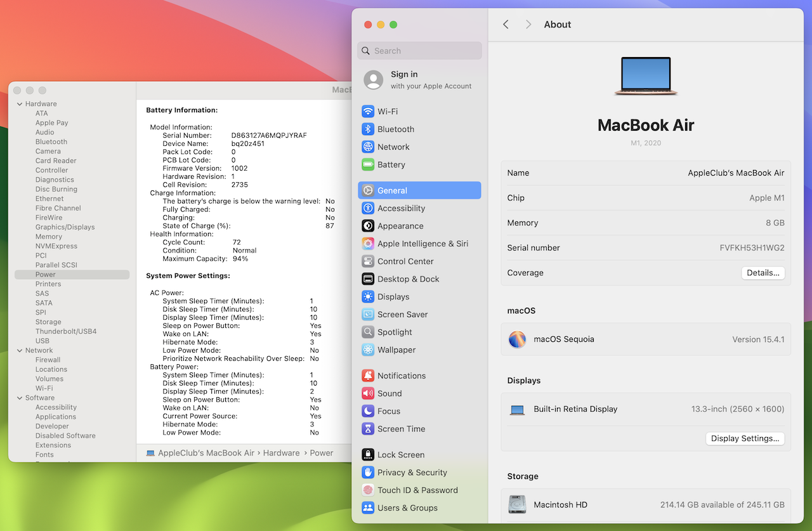Go forward with the right chevron
The width and height of the screenshot is (812, 531).
pyautogui.click(x=528, y=24)
